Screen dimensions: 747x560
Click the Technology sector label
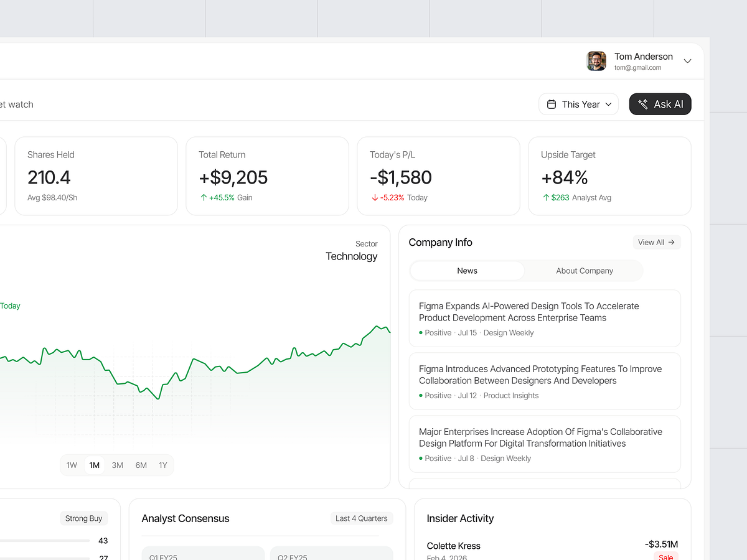coord(352,256)
